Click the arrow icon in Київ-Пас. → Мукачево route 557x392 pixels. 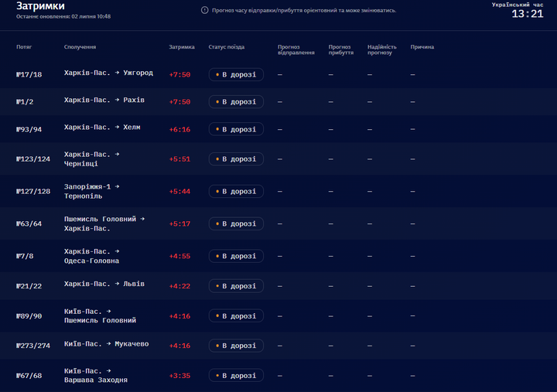point(109,343)
